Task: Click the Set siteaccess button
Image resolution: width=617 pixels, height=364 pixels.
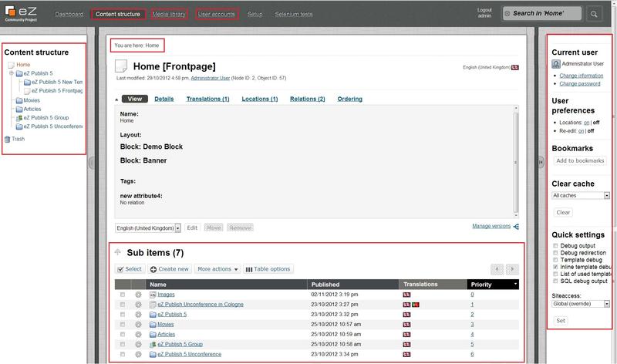Action: 561,321
